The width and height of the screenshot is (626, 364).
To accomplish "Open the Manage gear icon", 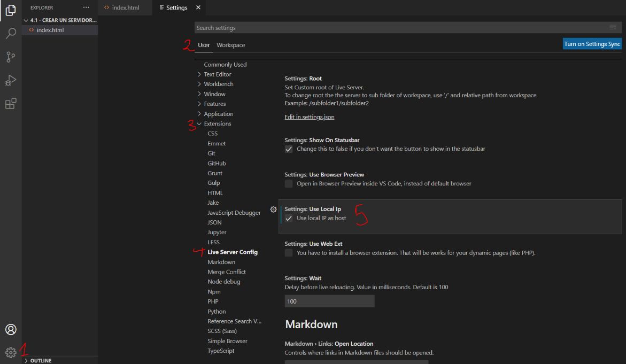I will click(x=11, y=352).
